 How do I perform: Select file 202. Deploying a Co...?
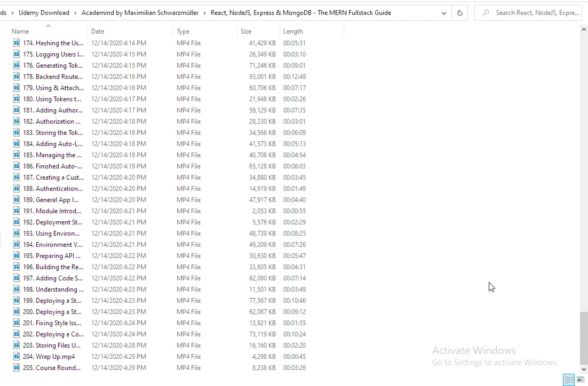click(x=53, y=334)
